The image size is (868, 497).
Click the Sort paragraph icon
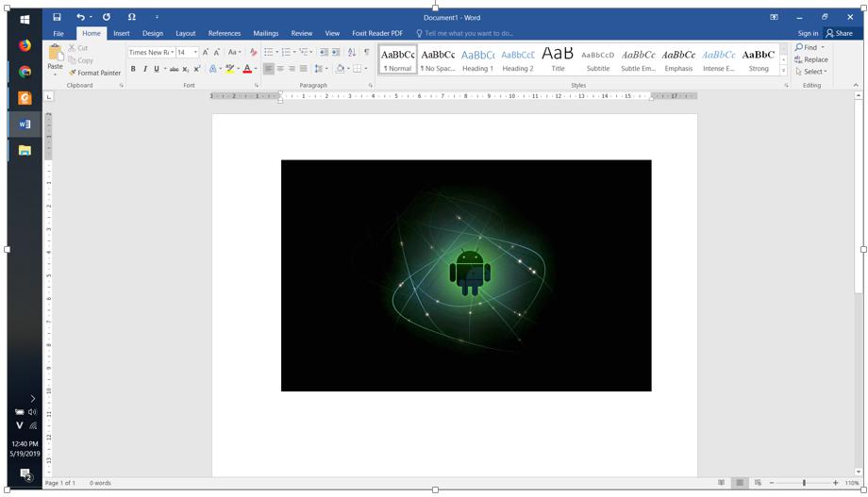tap(352, 53)
